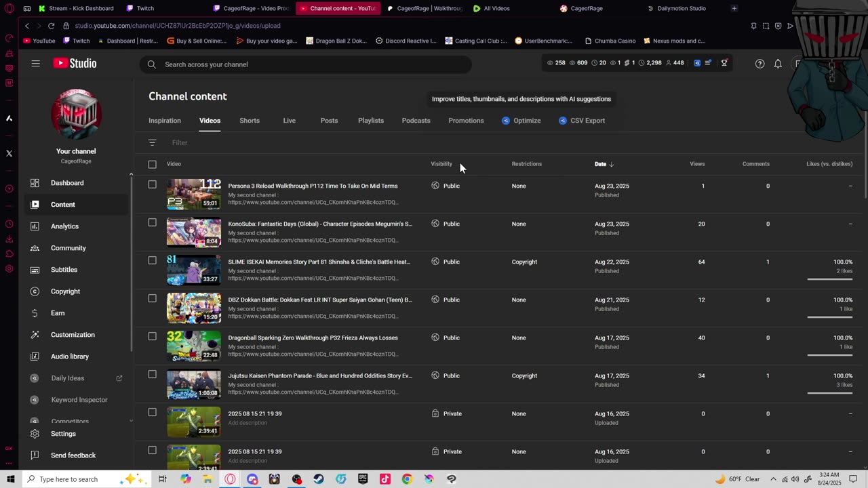Open the KonoSuba video thumbnail
The height and width of the screenshot is (488, 868).
click(x=194, y=232)
